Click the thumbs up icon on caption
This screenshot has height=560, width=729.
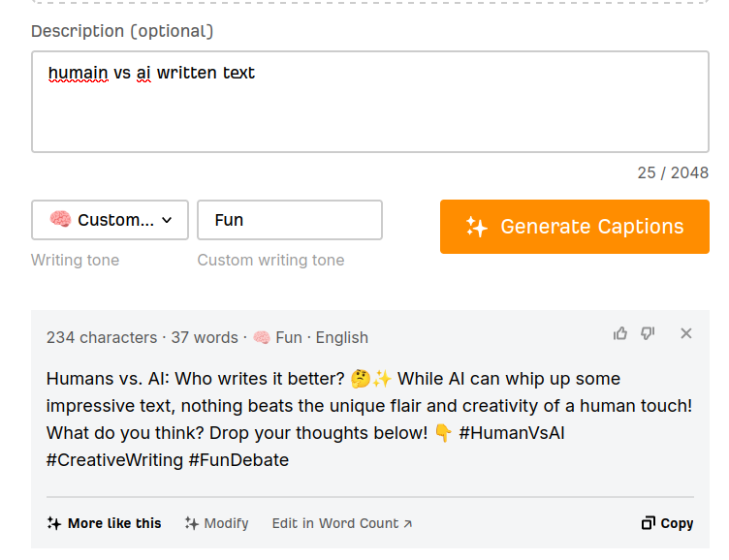(620, 333)
